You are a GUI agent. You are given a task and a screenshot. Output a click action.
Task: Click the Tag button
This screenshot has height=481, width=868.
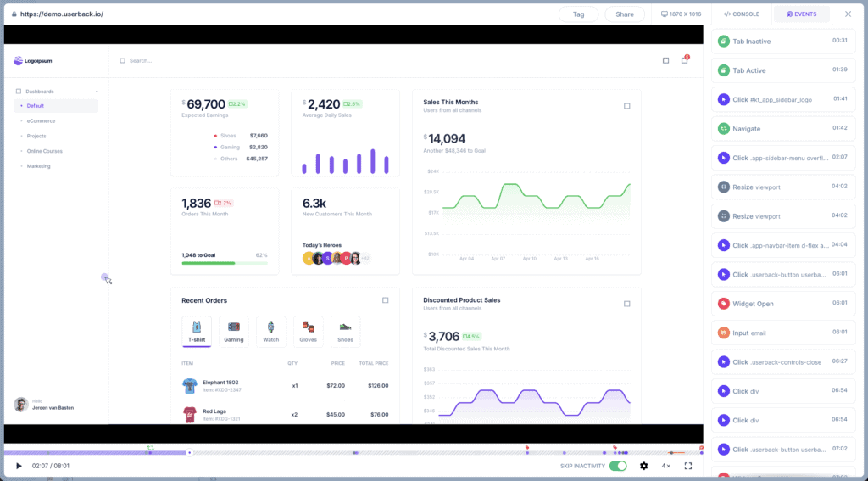pyautogui.click(x=579, y=14)
